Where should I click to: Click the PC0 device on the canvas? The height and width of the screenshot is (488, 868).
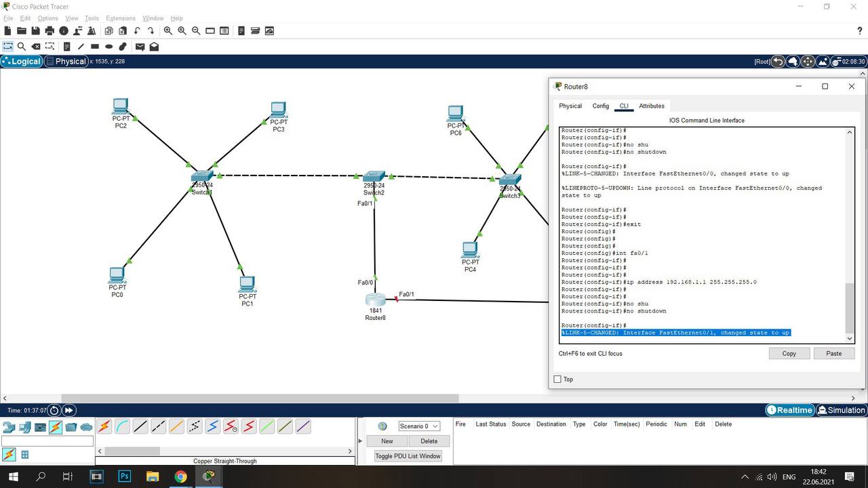[x=117, y=275]
